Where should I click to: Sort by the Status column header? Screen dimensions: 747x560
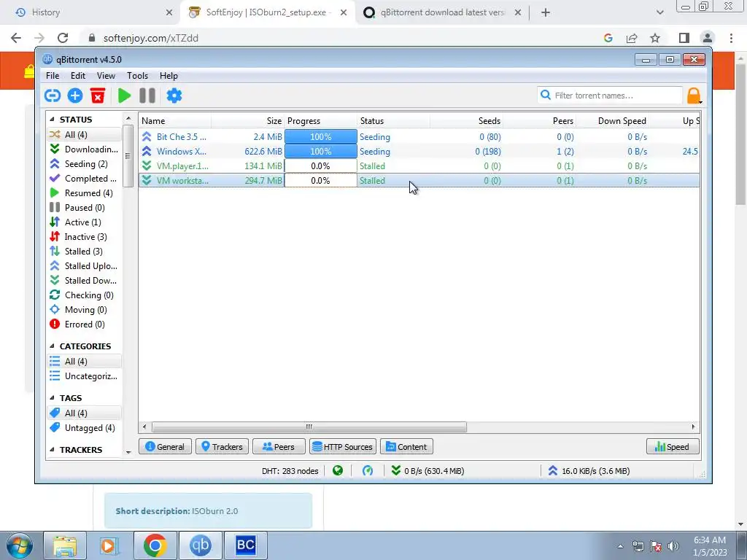click(393, 121)
